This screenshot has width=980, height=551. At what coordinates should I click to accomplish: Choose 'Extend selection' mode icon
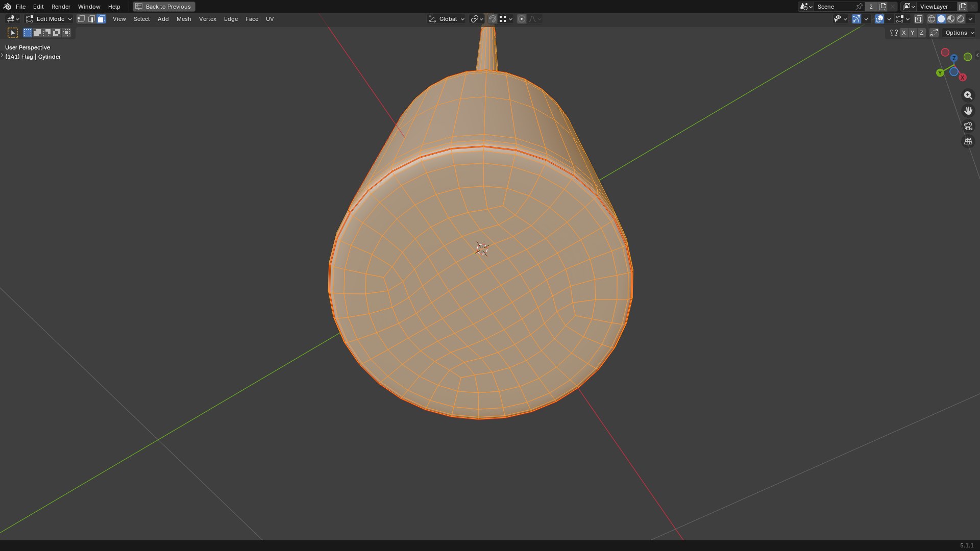pos(37,33)
